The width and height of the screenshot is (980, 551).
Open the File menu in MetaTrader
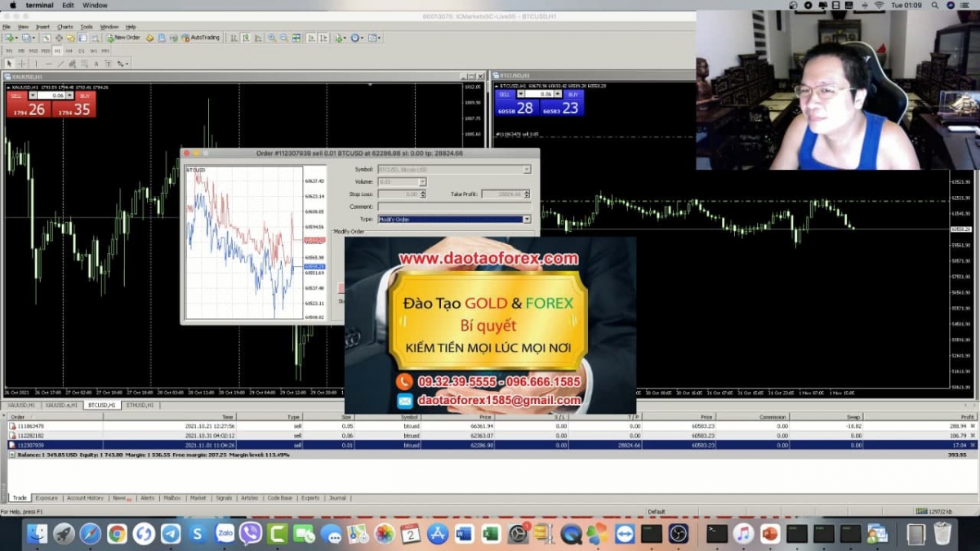point(7,27)
